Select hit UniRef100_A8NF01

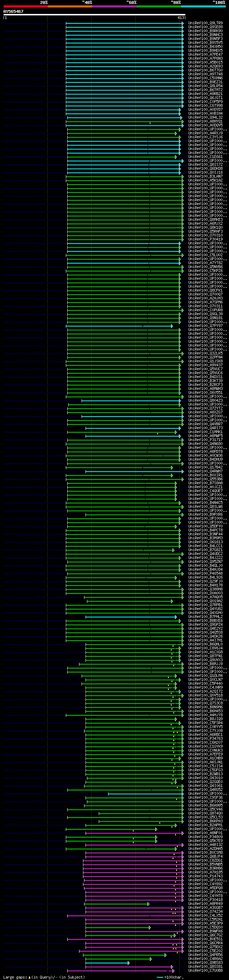(x=205, y=833)
